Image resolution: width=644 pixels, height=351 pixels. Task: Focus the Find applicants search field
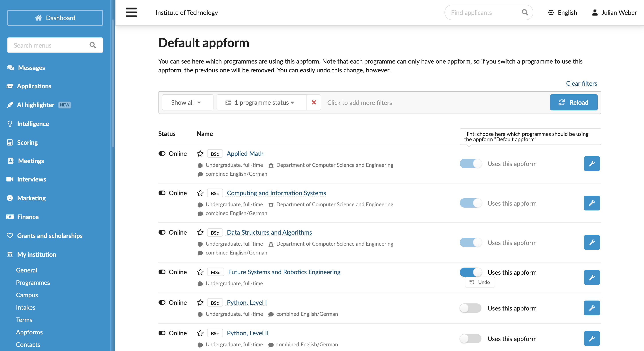tap(488, 12)
